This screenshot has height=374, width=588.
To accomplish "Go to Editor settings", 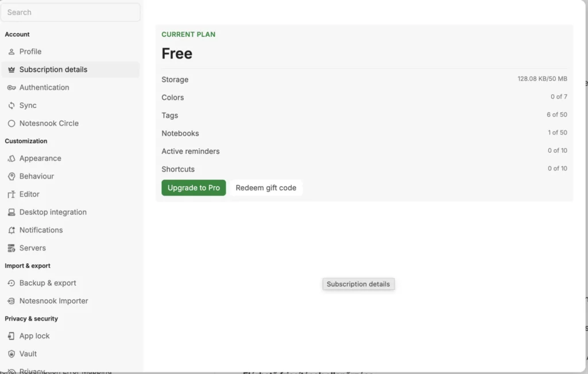I will click(x=71, y=194).
